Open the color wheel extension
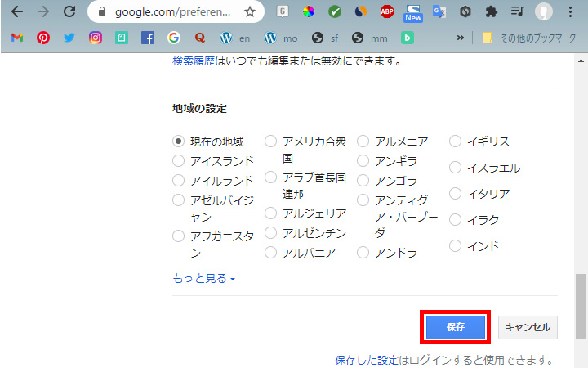The image size is (588, 368). pos(308,11)
